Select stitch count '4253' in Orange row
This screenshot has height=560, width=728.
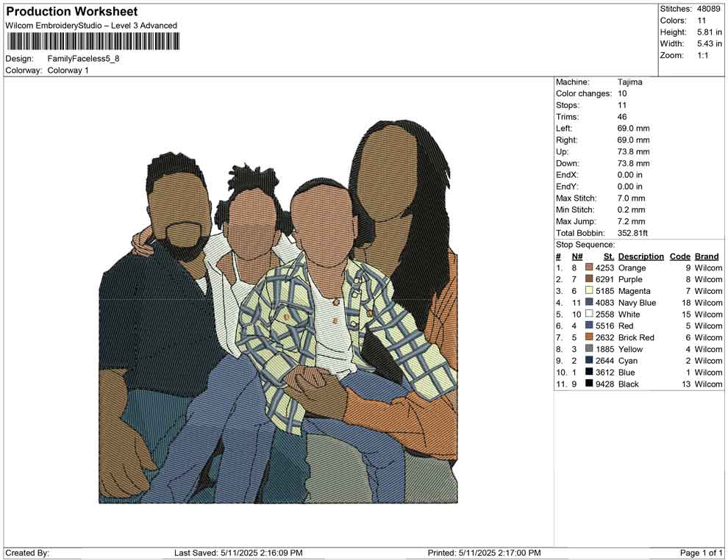click(604, 268)
